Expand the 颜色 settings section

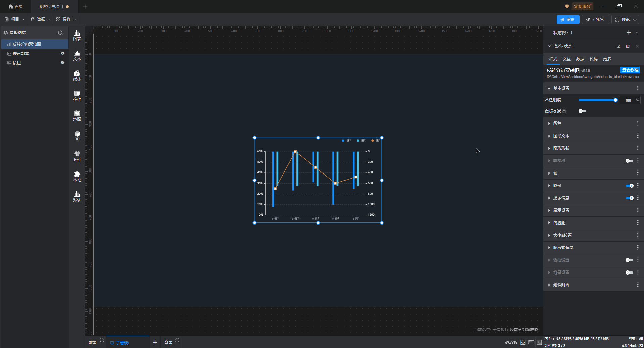pyautogui.click(x=557, y=123)
